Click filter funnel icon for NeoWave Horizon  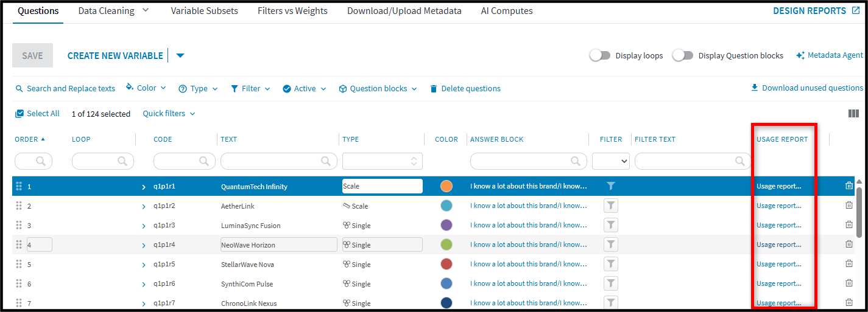click(x=611, y=244)
